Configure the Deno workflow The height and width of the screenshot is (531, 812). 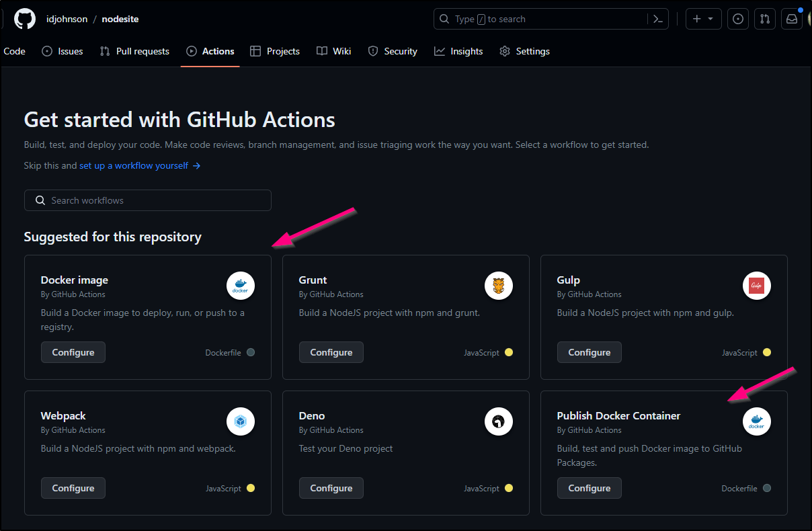331,488
